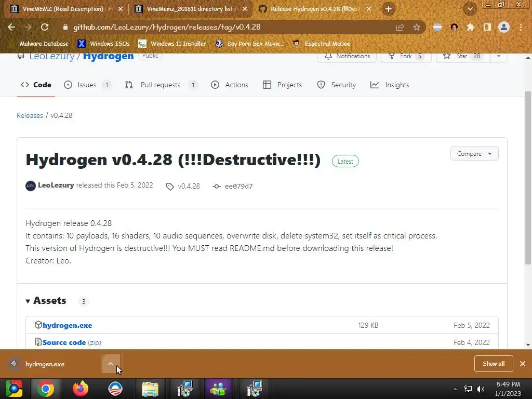Open the side panel icon in Chrome toolbar
Image resolution: width=532 pixels, height=399 pixels.
pyautogui.click(x=487, y=27)
